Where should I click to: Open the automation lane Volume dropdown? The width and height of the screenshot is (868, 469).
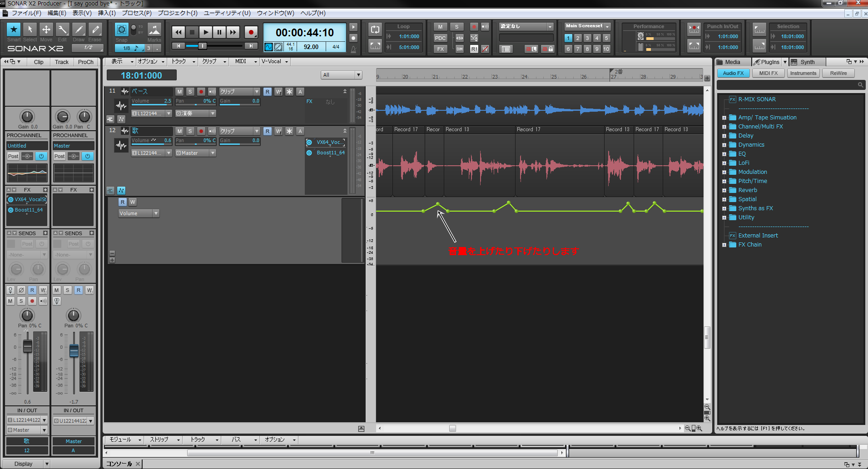tap(139, 213)
